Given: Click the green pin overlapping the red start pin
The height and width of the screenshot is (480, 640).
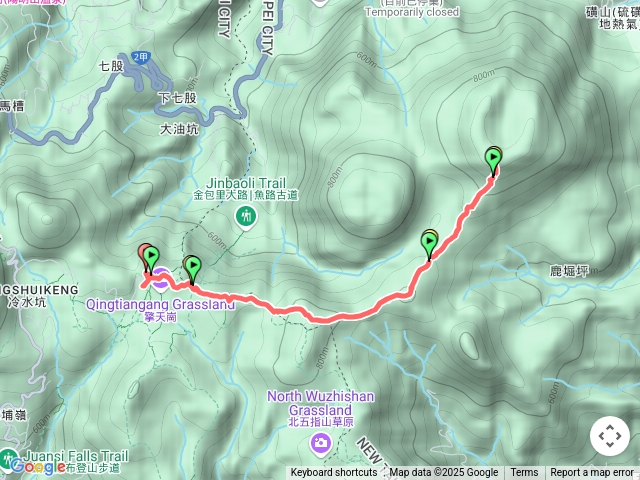Looking at the screenshot, I should (151, 260).
